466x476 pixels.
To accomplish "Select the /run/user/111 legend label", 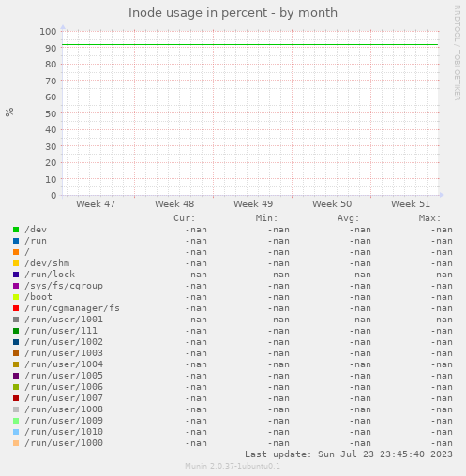I will (x=61, y=331).
